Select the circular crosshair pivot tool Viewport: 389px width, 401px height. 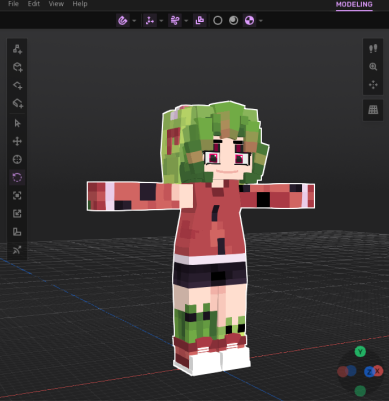(x=17, y=159)
